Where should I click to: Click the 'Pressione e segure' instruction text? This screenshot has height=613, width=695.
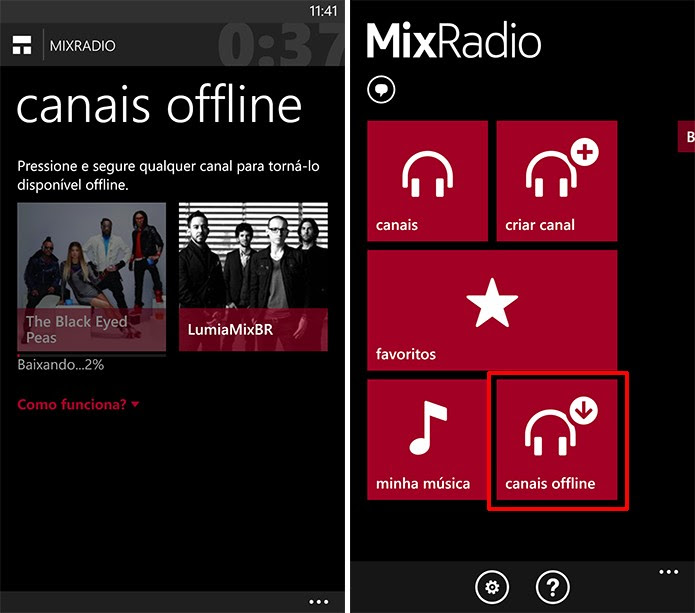(x=168, y=175)
